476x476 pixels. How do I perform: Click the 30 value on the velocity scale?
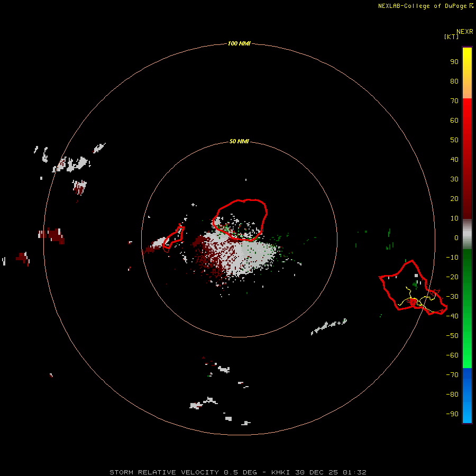tap(454, 179)
